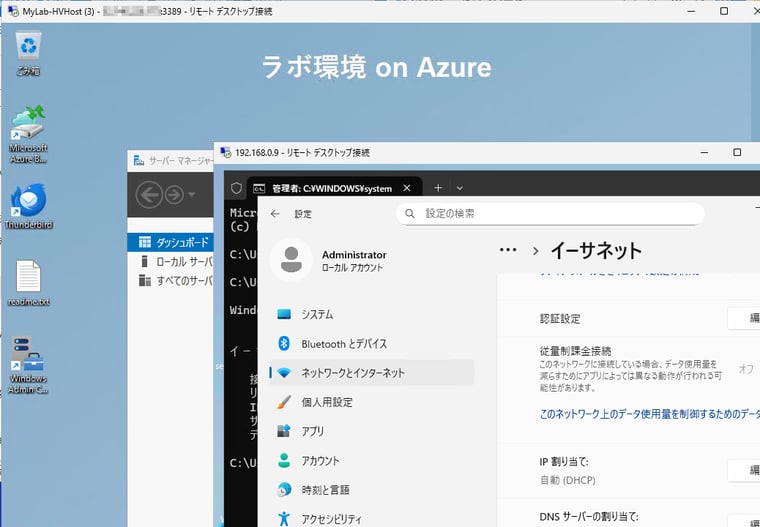Select すべてのサーバー in Server Manager
The image size is (760, 527).
171,280
